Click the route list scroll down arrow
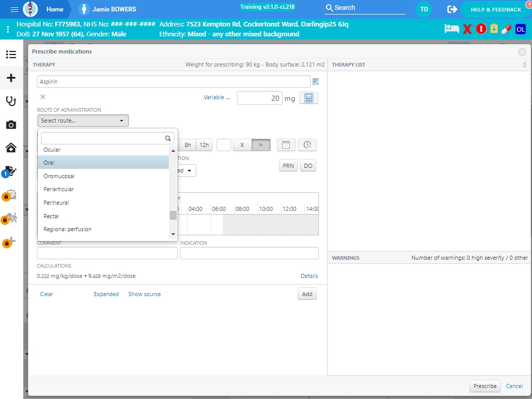The image size is (532, 399). [x=173, y=234]
